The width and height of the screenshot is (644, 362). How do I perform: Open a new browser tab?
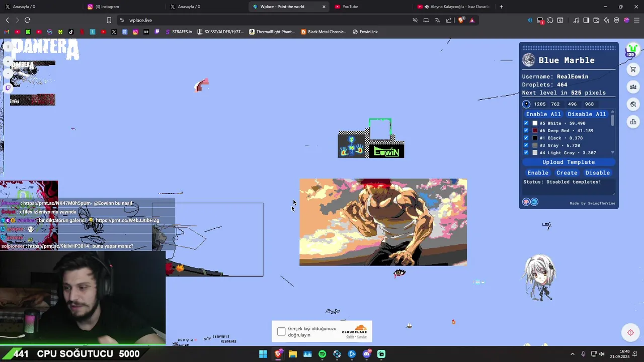pyautogui.click(x=501, y=7)
